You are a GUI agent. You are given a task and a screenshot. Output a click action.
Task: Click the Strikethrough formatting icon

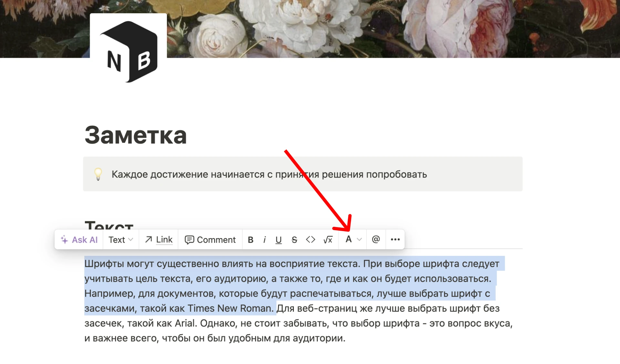pyautogui.click(x=294, y=239)
